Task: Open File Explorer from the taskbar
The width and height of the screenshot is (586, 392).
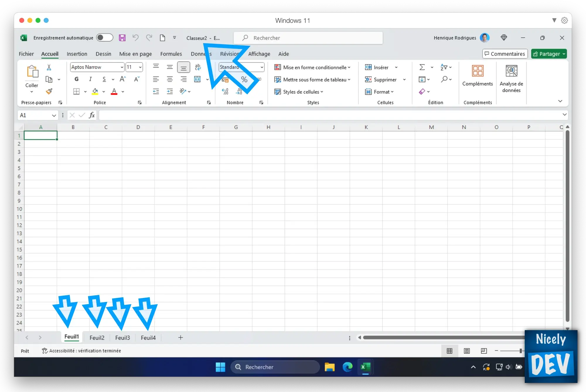Action: 330,367
